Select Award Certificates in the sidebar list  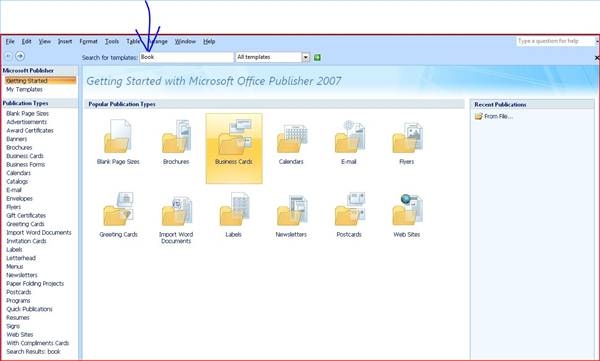(30, 130)
